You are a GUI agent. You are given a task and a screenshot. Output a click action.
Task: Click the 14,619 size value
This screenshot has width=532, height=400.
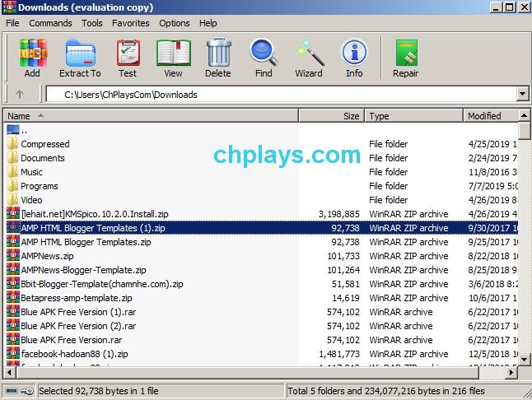tap(345, 298)
